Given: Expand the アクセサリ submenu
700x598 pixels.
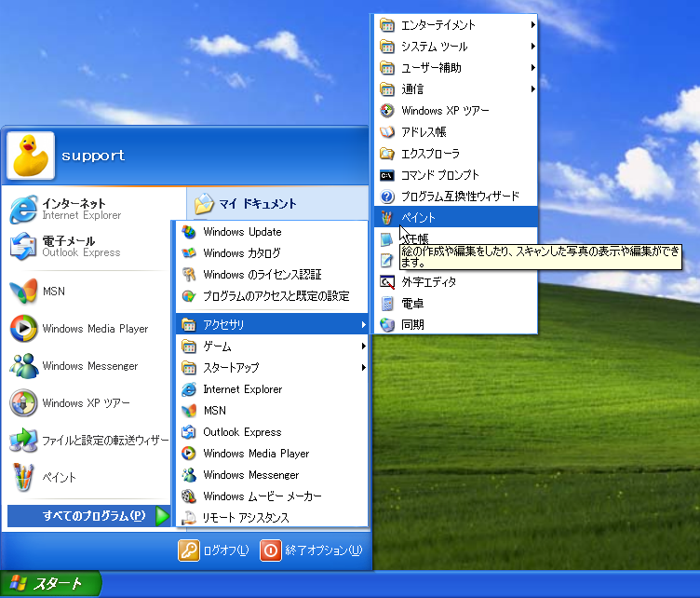Looking at the screenshot, I should [272, 324].
